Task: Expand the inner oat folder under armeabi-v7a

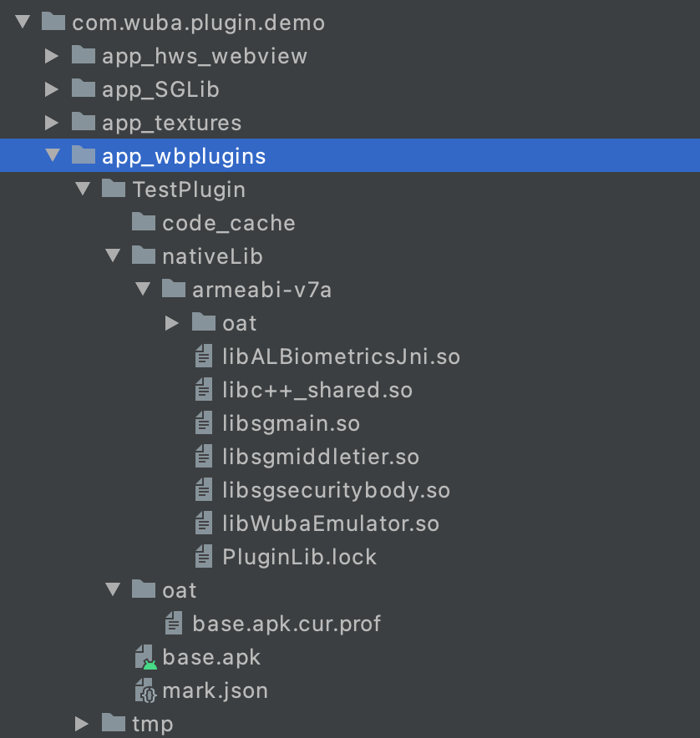Action: coord(172,323)
